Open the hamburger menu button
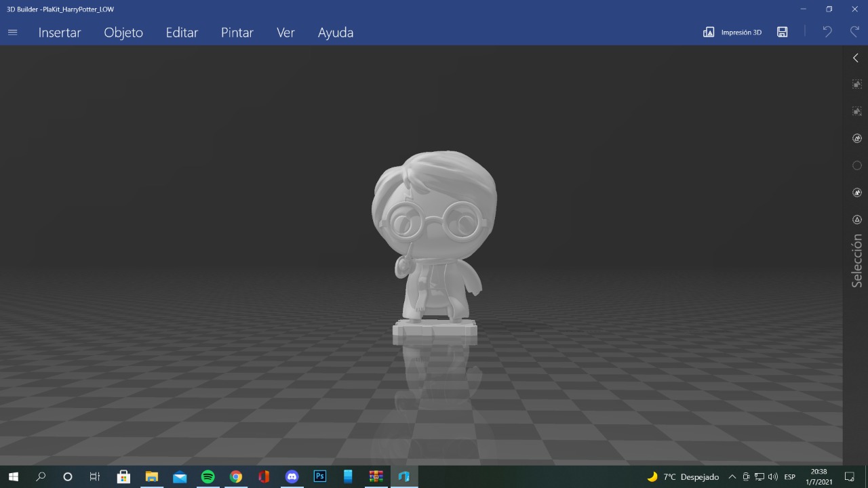 point(12,32)
